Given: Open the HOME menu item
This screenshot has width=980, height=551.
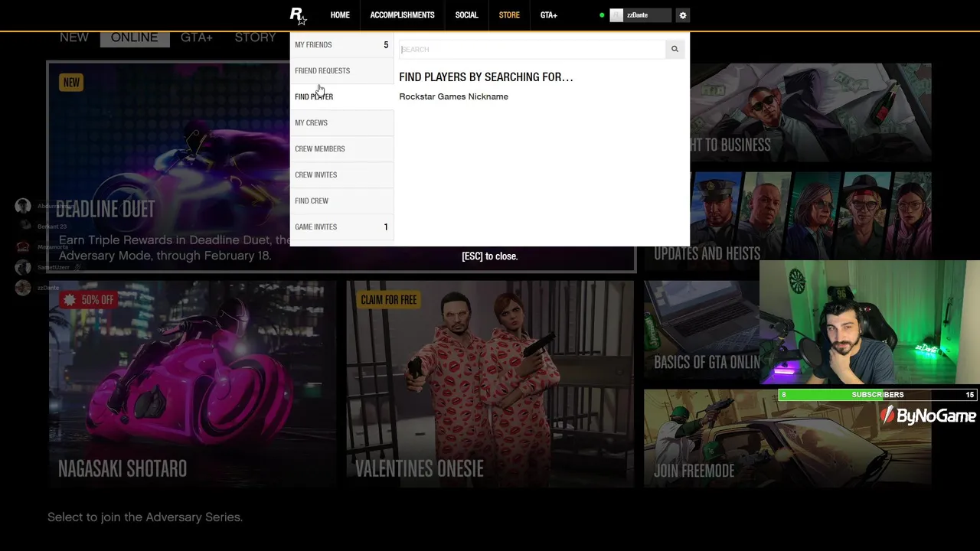Looking at the screenshot, I should tap(340, 15).
